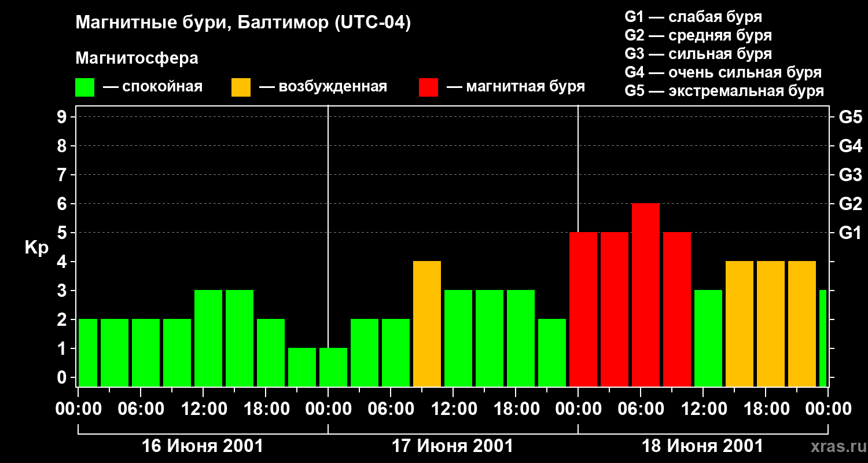The height and width of the screenshot is (463, 868).
Task: Click the «Магнитосфера» legend heading
Action: 137,58
